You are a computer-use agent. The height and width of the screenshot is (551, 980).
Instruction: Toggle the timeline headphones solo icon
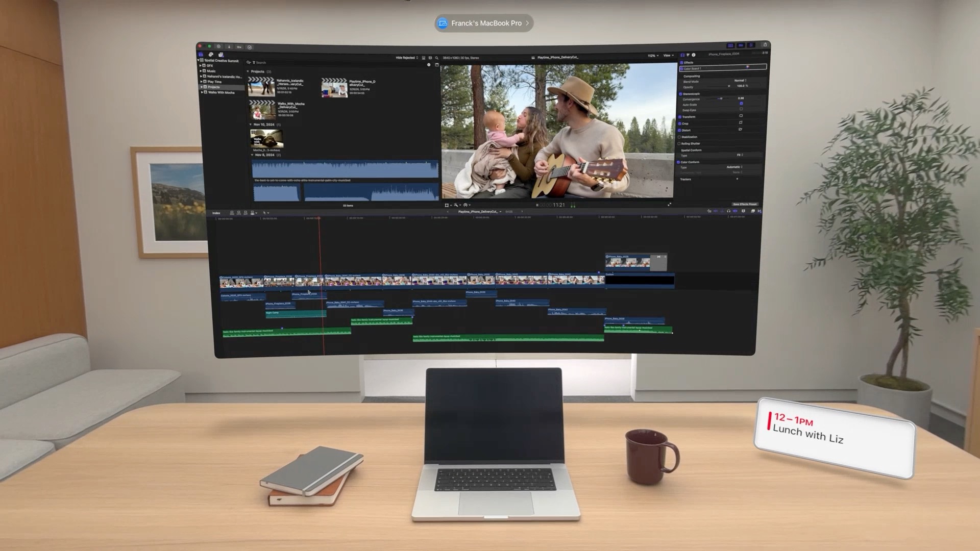click(728, 211)
